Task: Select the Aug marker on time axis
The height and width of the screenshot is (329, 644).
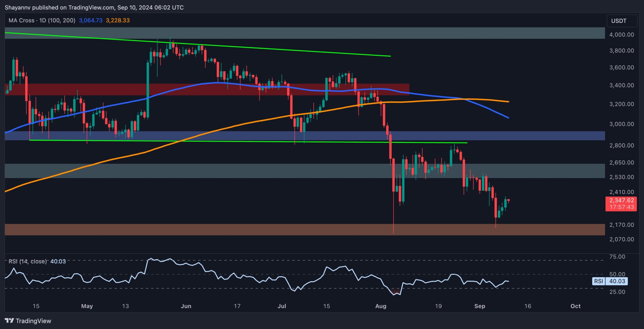Action: (x=381, y=306)
